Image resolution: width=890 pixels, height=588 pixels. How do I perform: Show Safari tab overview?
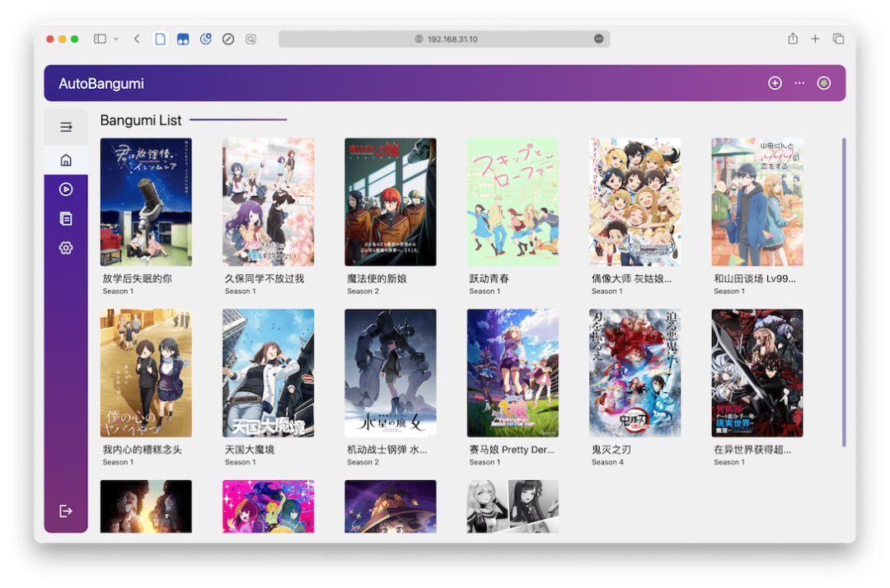coord(838,39)
